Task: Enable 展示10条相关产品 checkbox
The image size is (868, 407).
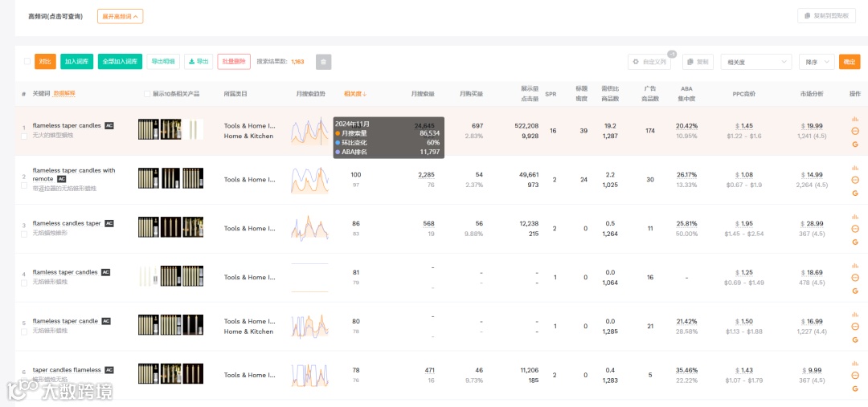Action: (147, 94)
